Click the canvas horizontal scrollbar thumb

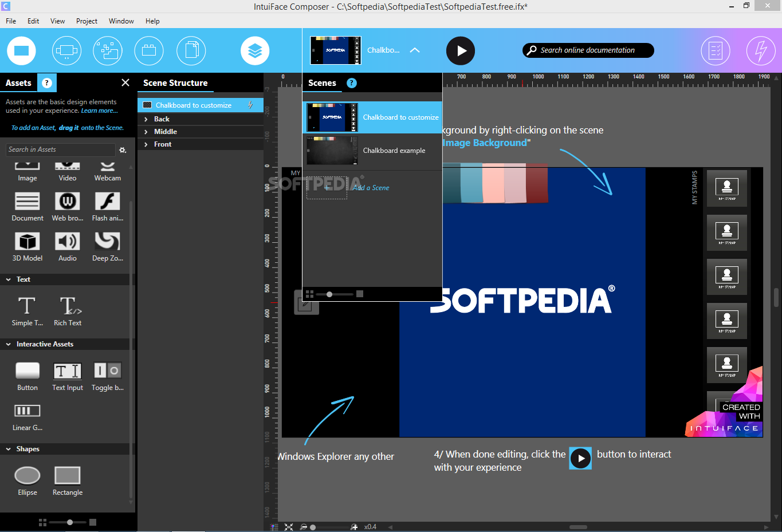(x=578, y=527)
